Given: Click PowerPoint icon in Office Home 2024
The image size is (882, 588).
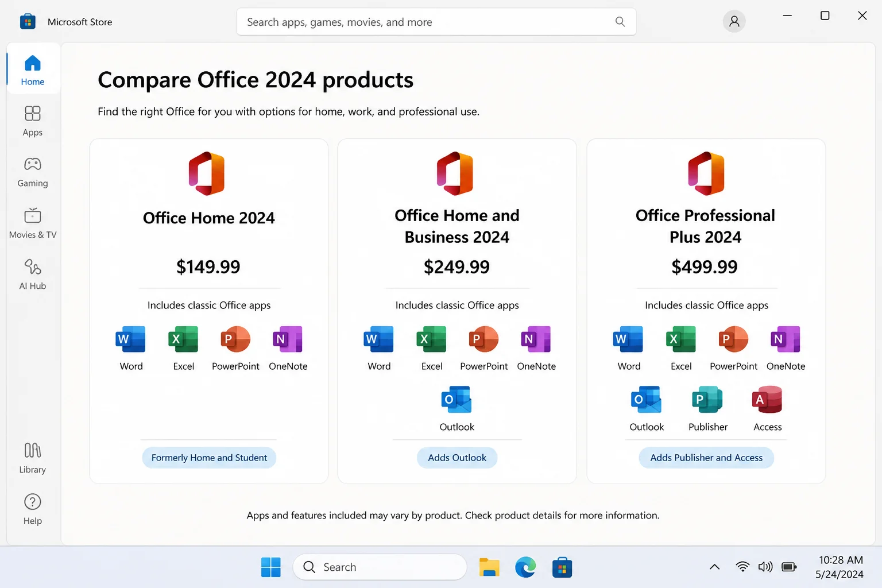Looking at the screenshot, I should [235, 339].
